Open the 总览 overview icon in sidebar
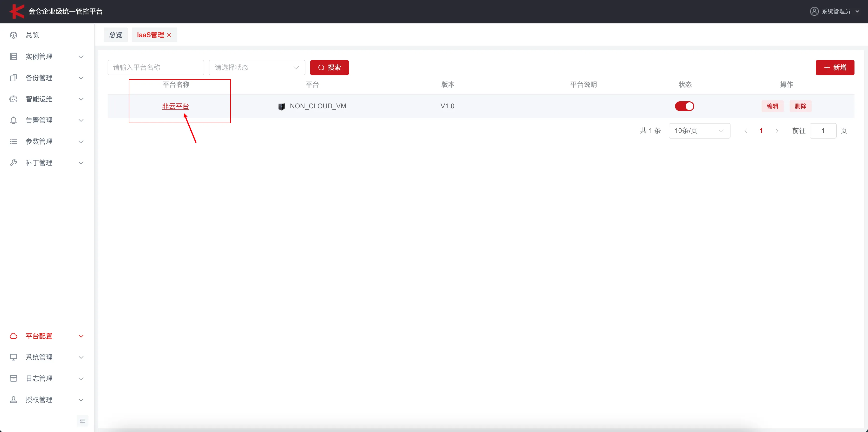The width and height of the screenshot is (868, 432). click(x=13, y=35)
